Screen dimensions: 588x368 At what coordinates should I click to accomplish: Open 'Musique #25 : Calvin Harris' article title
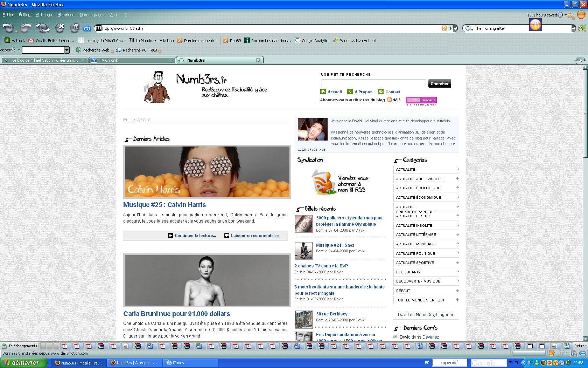click(164, 205)
